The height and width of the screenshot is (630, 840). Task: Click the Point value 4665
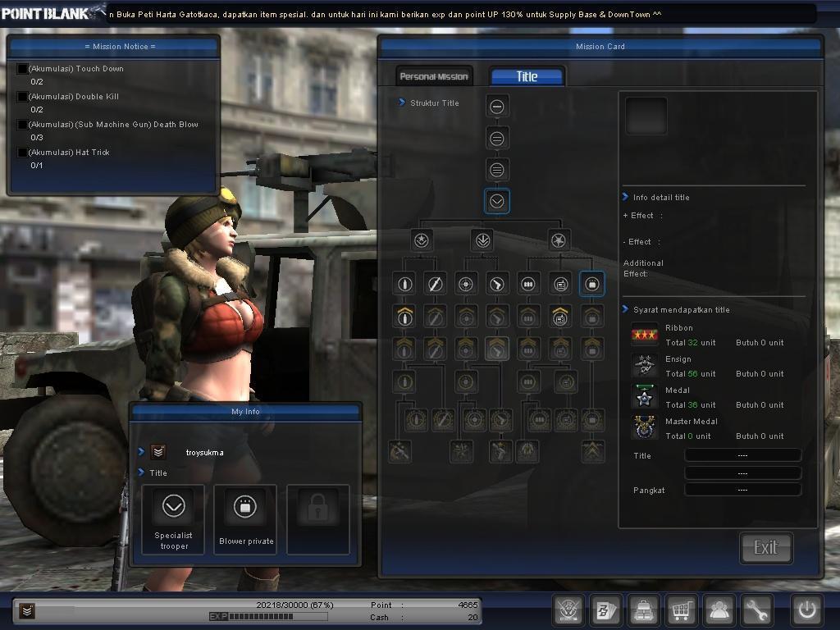(468, 605)
